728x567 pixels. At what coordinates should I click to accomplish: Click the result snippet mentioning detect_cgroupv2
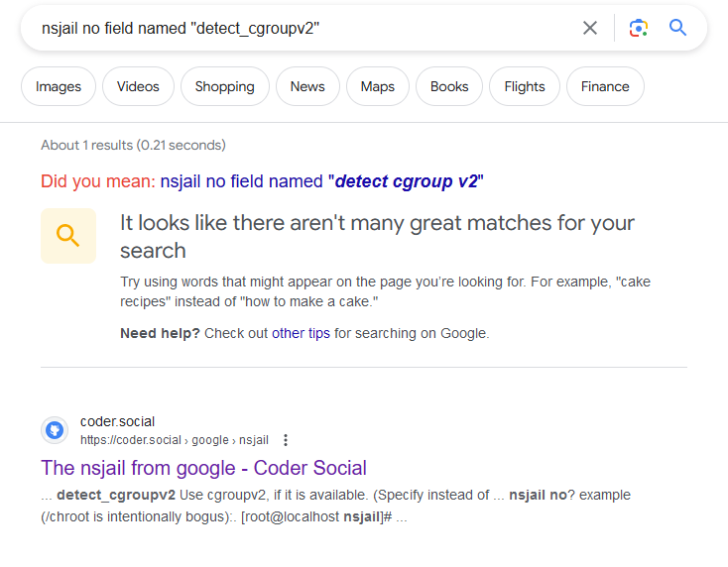click(335, 506)
